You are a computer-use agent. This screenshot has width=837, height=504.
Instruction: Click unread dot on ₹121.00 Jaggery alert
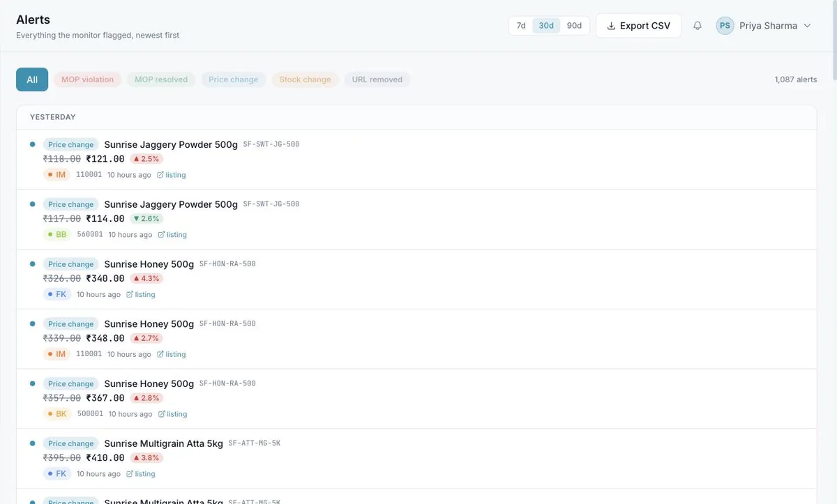pos(33,144)
